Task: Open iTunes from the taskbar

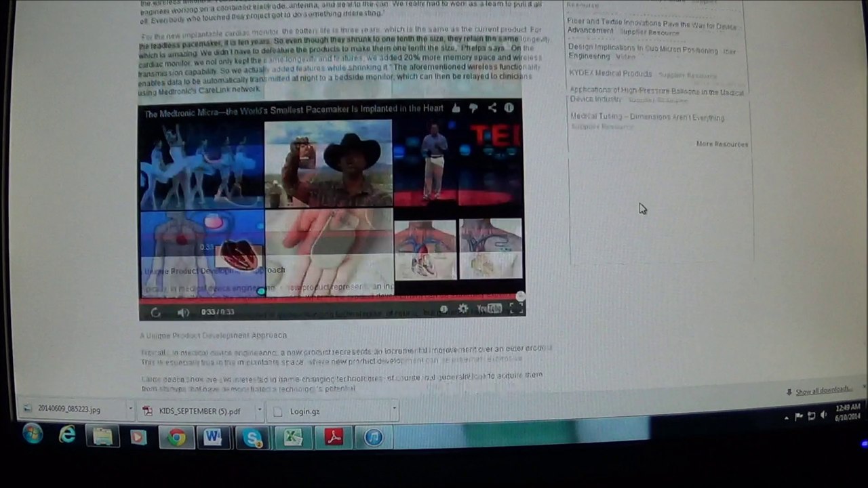Action: click(373, 438)
